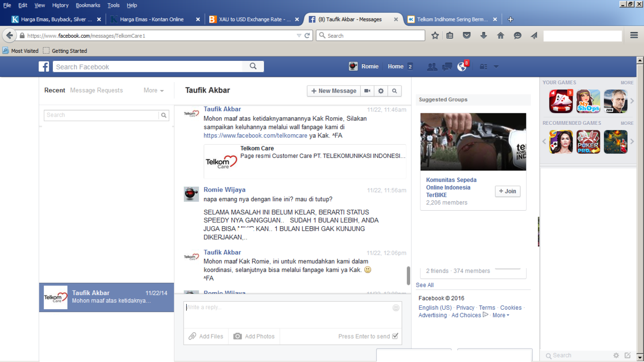Open notifications globe with 8 badge
The image size is (644, 362).
pos(462,66)
